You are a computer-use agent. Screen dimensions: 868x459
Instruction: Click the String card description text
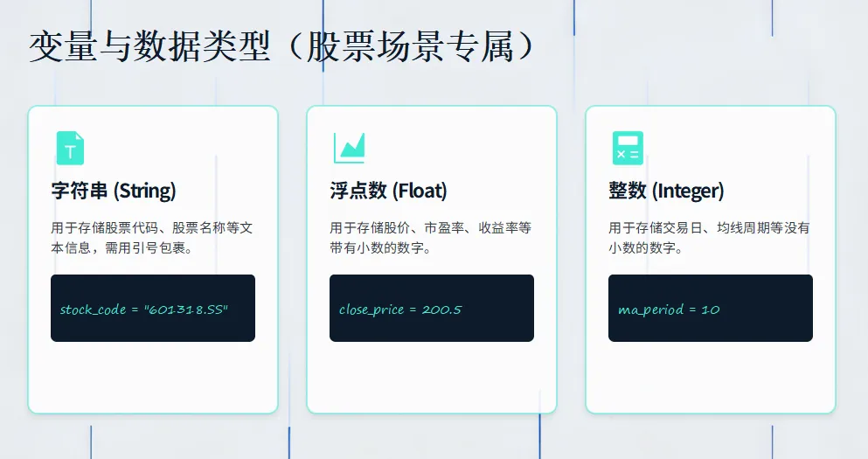[152, 238]
